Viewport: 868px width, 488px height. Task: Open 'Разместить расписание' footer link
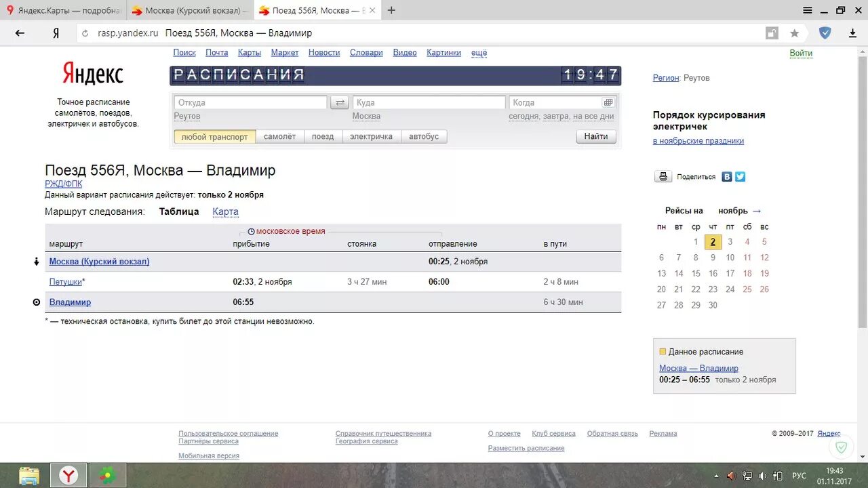526,448
